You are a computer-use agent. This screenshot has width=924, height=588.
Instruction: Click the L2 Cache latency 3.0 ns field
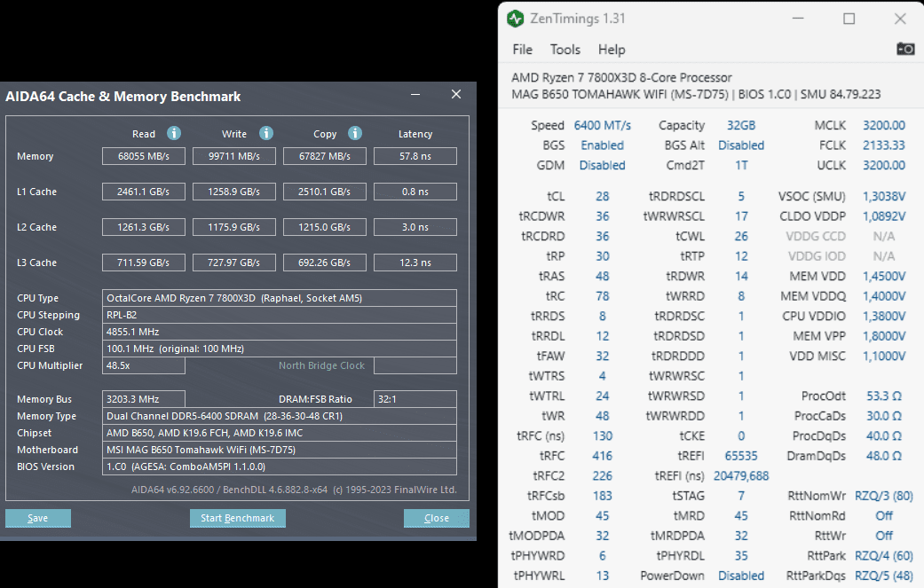[x=415, y=227]
